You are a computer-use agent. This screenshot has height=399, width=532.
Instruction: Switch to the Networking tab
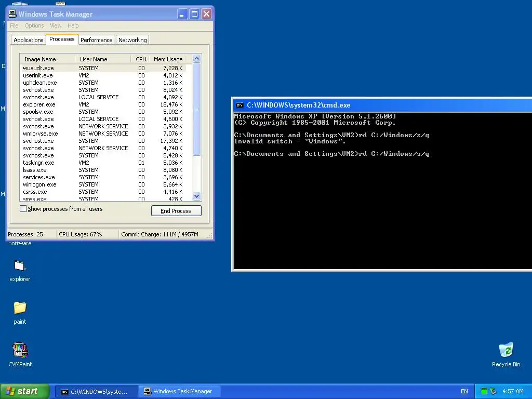coord(132,40)
